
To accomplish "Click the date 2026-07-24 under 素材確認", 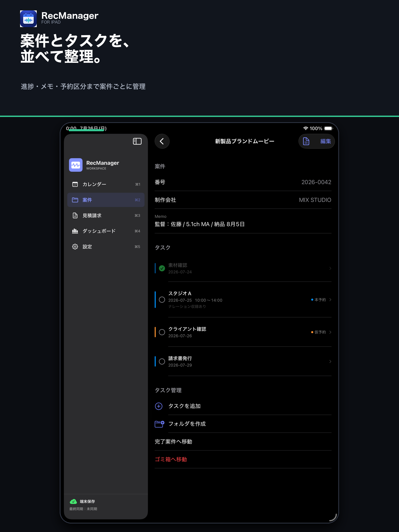I will pos(180,272).
